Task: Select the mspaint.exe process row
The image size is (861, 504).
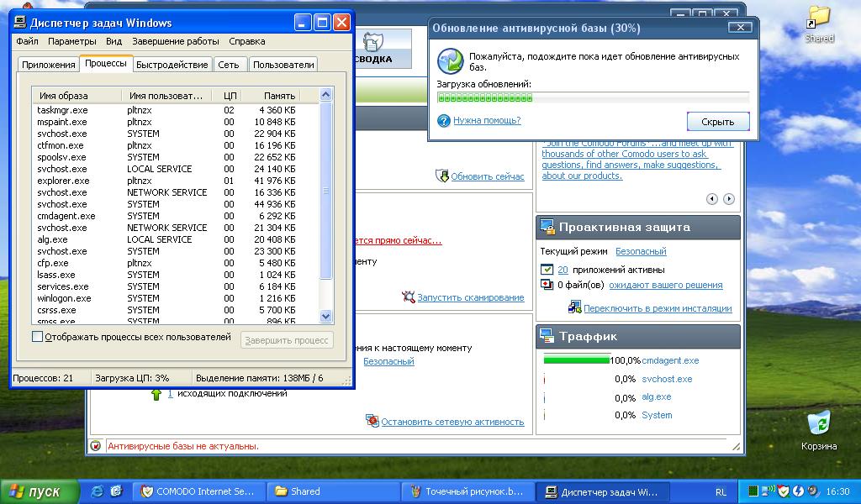Action: pyautogui.click(x=175, y=122)
